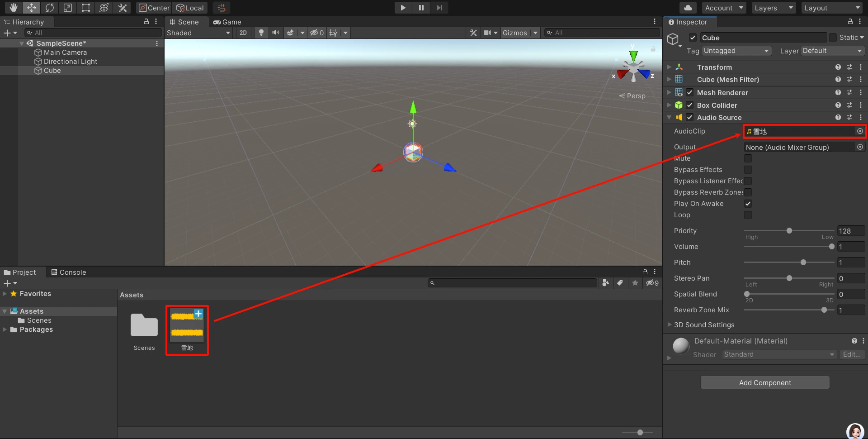Toggle scene audio speaker icon
The width and height of the screenshot is (868, 439).
click(275, 33)
